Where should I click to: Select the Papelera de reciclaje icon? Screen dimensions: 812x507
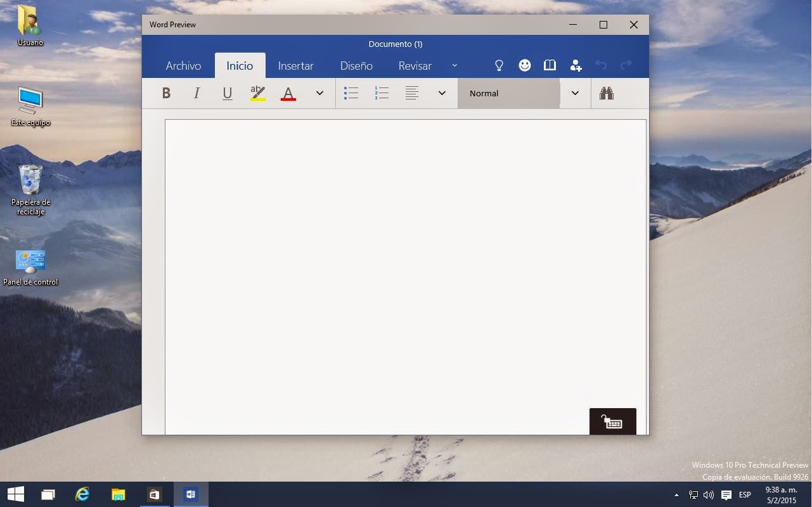point(30,190)
